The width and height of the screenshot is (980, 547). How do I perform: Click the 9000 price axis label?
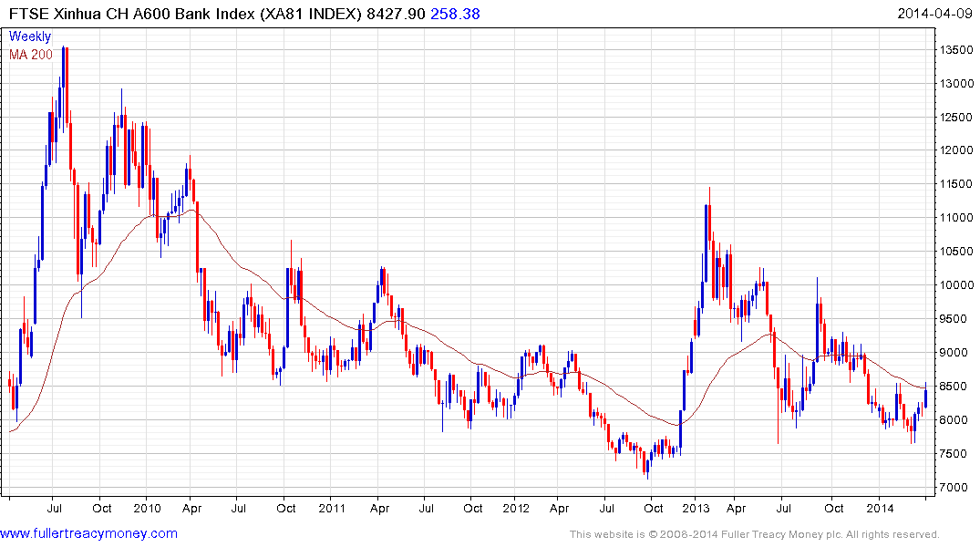point(954,353)
